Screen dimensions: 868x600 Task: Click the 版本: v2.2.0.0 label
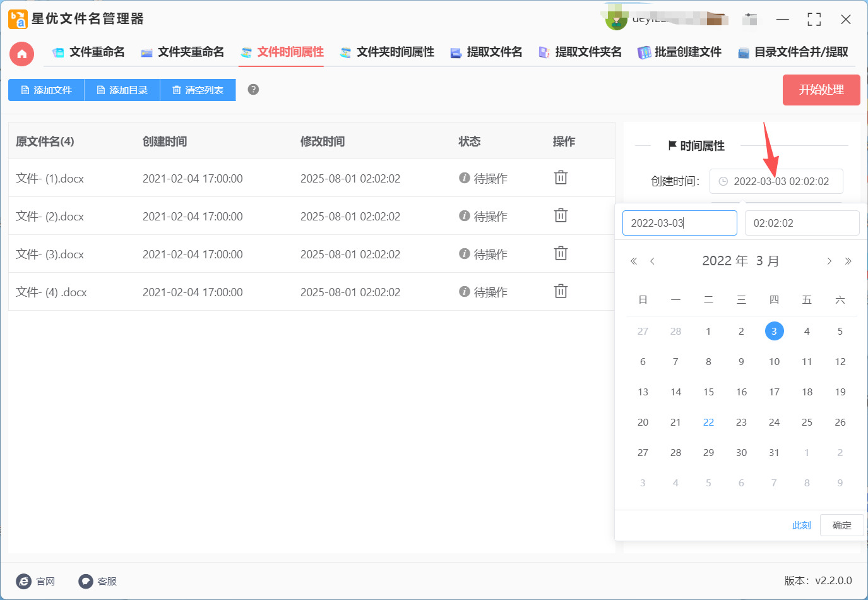(x=818, y=580)
